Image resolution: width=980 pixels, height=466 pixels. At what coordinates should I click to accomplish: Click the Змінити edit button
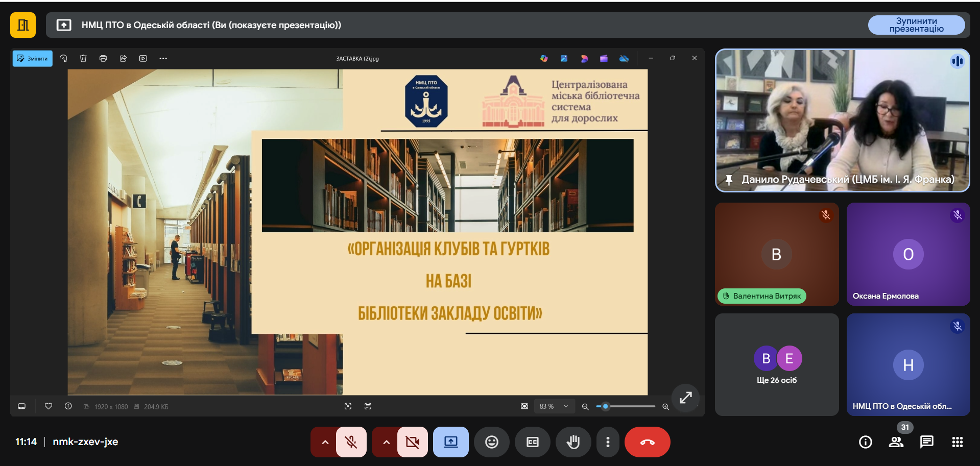point(33,59)
